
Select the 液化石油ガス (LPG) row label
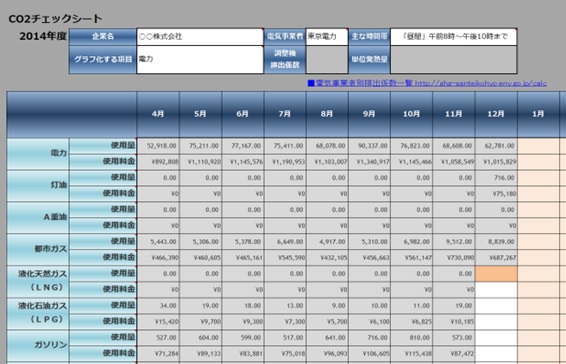pyautogui.click(x=38, y=313)
